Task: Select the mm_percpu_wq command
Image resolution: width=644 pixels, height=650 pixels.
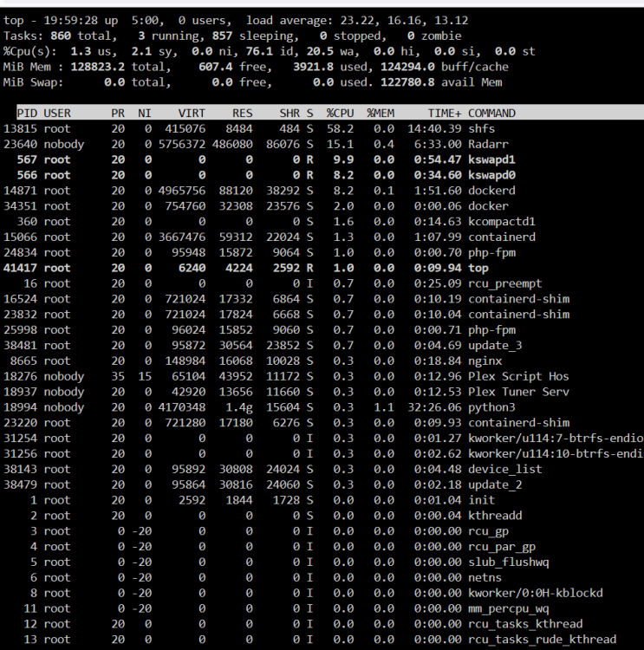Action: (x=509, y=608)
